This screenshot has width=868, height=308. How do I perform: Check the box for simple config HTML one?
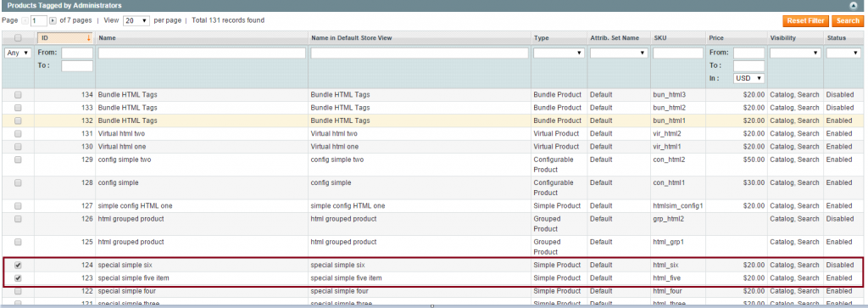click(18, 205)
